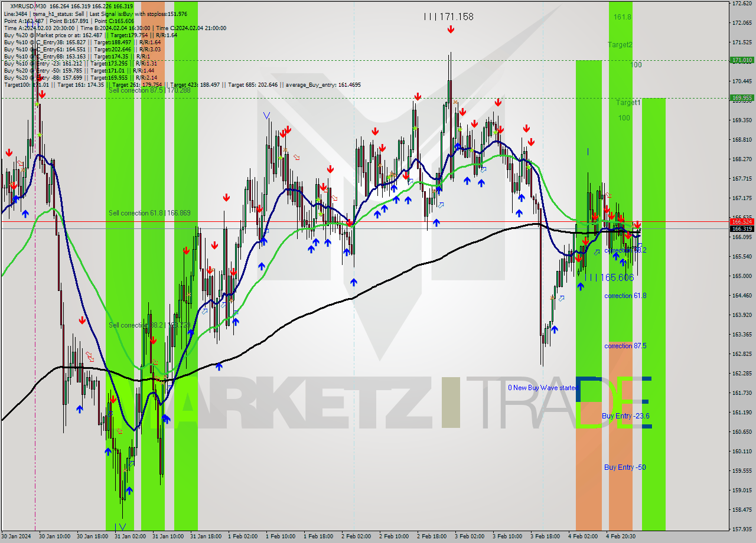Click the 159.015 price axis value
This screenshot has height=543, width=756.
point(742,490)
